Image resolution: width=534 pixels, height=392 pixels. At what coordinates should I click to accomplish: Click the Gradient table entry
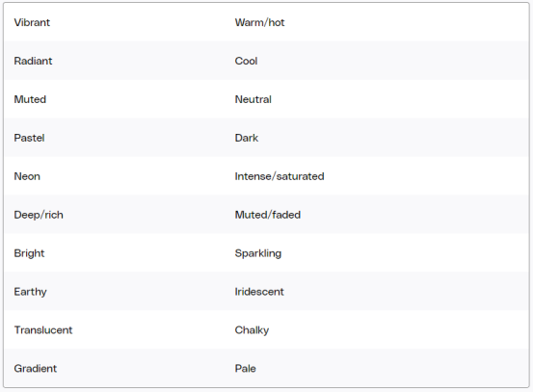[36, 369]
